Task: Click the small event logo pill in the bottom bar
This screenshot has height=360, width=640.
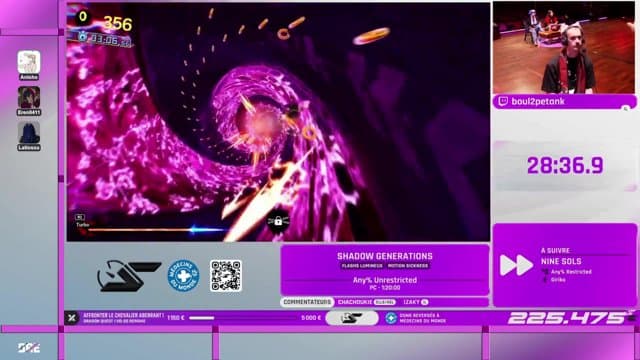Action: (352, 318)
